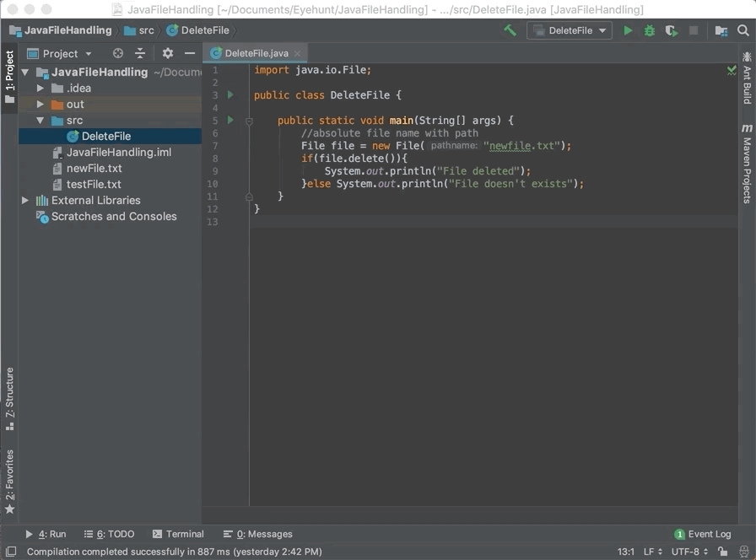
Task: Click the run gutter arrow on line 3
Action: (230, 95)
